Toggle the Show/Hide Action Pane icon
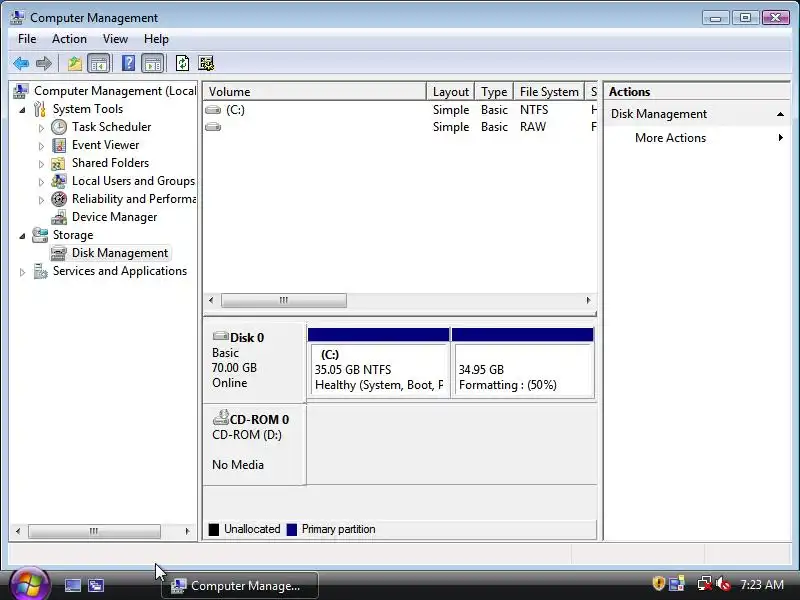The height and width of the screenshot is (600, 800). (153, 64)
